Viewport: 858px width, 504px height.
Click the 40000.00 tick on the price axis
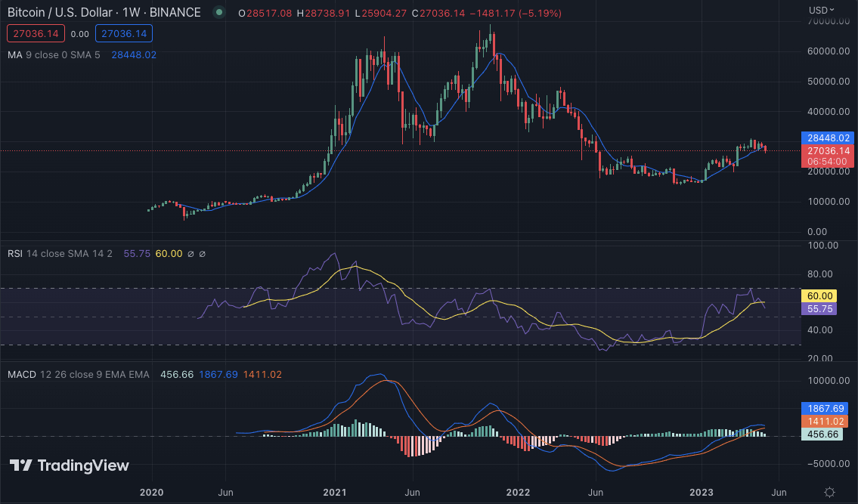tap(829, 112)
